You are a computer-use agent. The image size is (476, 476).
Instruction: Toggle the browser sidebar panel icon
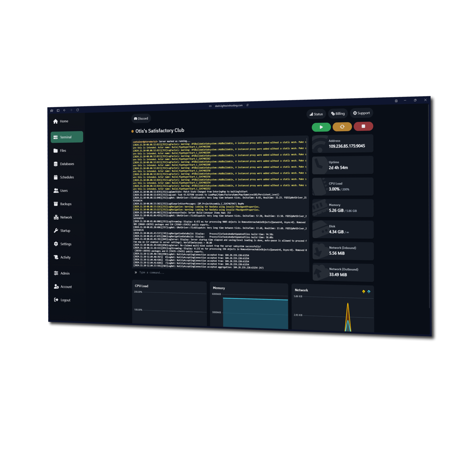pos(58,110)
